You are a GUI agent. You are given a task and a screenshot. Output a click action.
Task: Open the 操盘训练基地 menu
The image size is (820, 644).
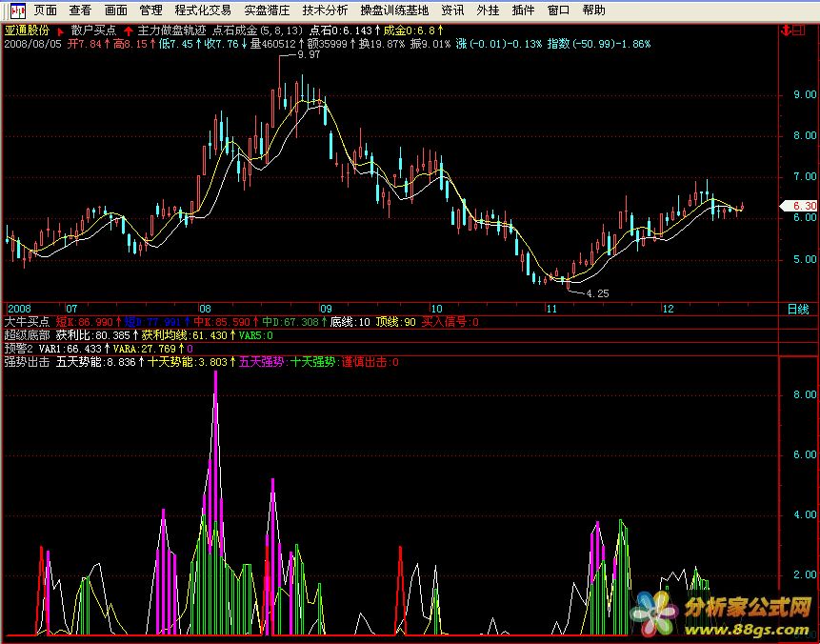pos(394,10)
